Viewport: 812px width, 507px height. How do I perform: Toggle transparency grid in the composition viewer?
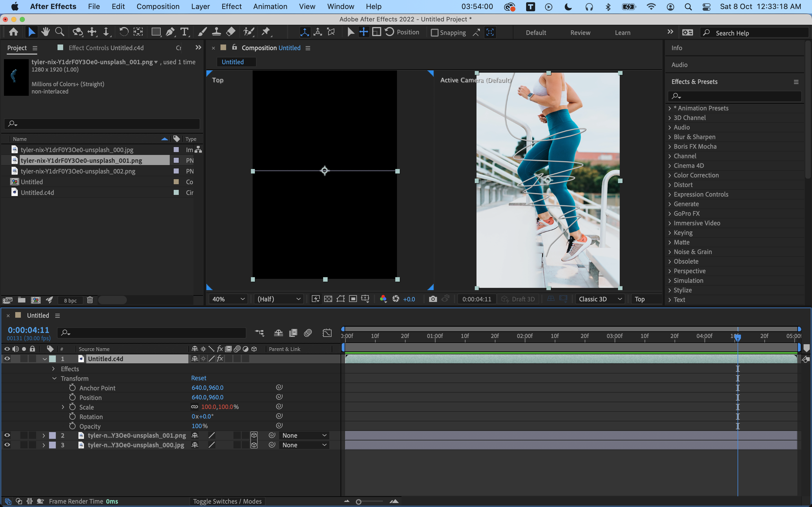tap(328, 299)
